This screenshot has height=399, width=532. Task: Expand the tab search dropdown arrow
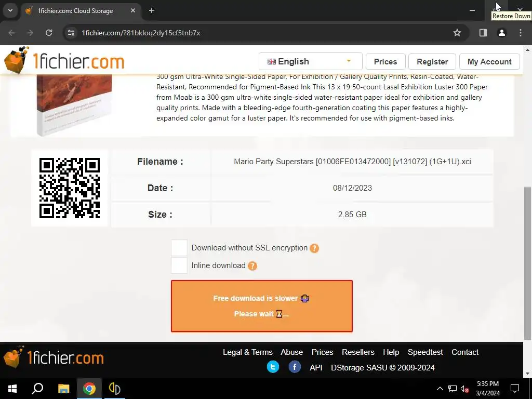click(10, 10)
